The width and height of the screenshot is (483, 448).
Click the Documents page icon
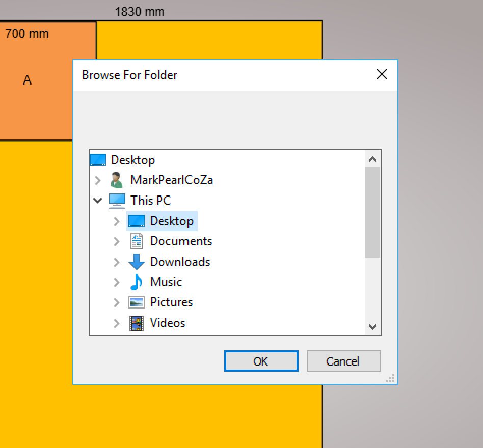pyautogui.click(x=137, y=241)
